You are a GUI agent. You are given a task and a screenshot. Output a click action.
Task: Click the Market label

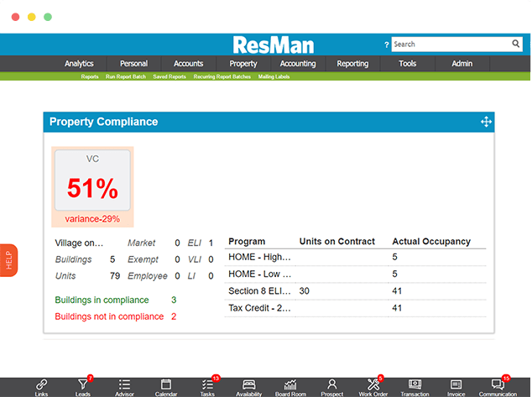pyautogui.click(x=142, y=243)
